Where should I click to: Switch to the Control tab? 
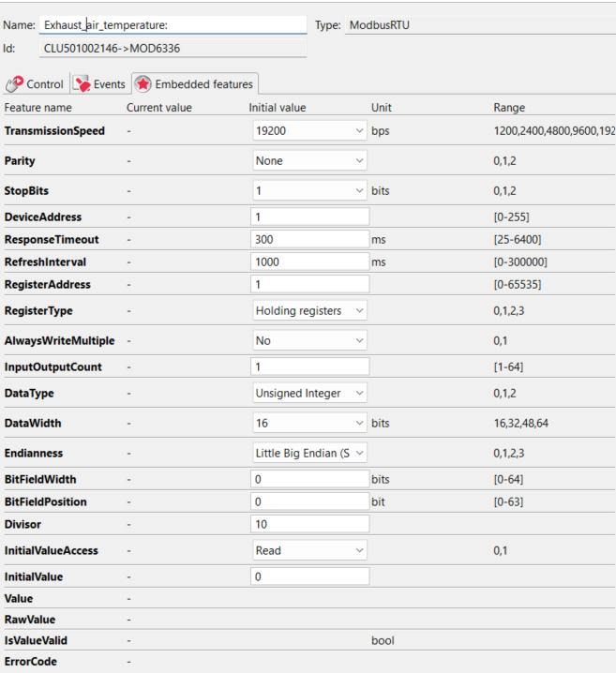point(35,83)
